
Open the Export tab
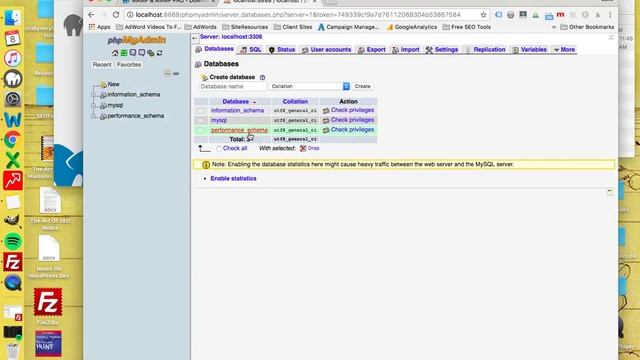pyautogui.click(x=371, y=49)
